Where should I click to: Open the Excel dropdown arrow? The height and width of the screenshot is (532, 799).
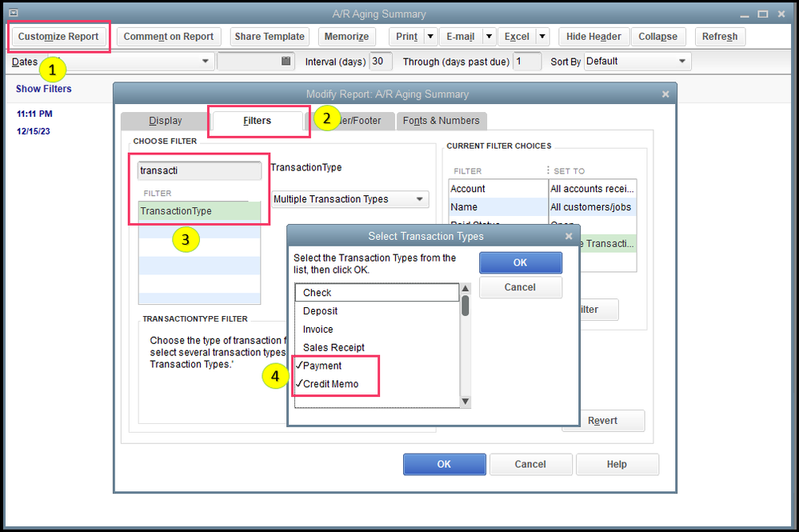point(542,37)
